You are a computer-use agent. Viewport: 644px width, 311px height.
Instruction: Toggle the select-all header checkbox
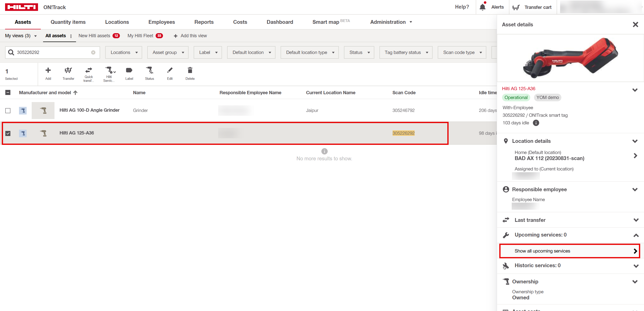[8, 93]
